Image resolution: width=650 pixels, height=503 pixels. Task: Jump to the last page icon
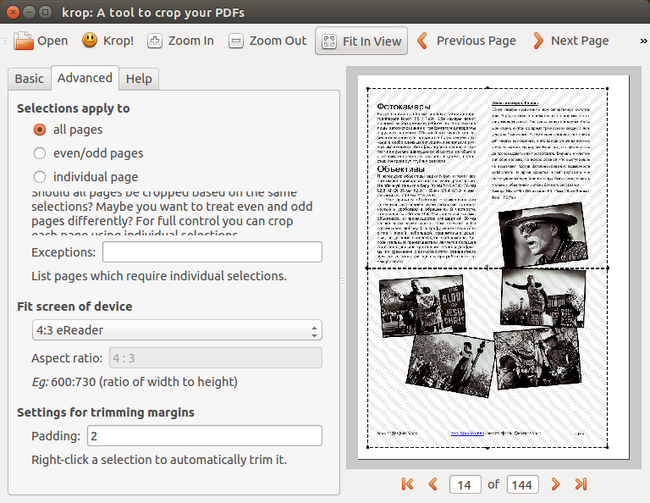[x=581, y=484]
